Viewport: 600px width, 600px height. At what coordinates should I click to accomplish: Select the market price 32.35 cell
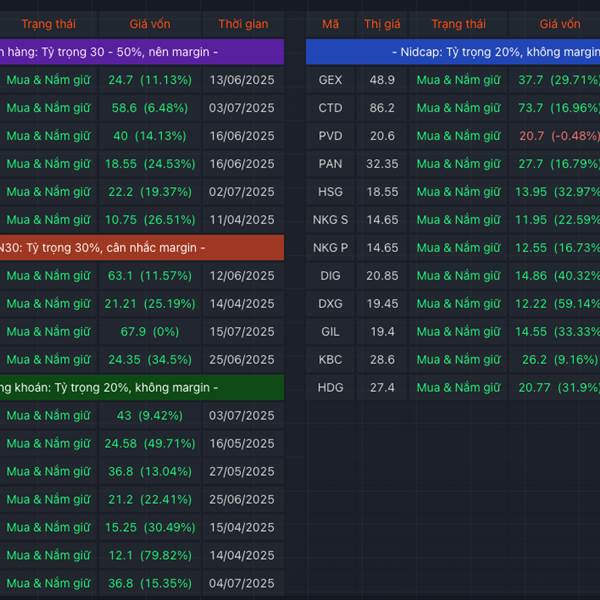pos(382,164)
